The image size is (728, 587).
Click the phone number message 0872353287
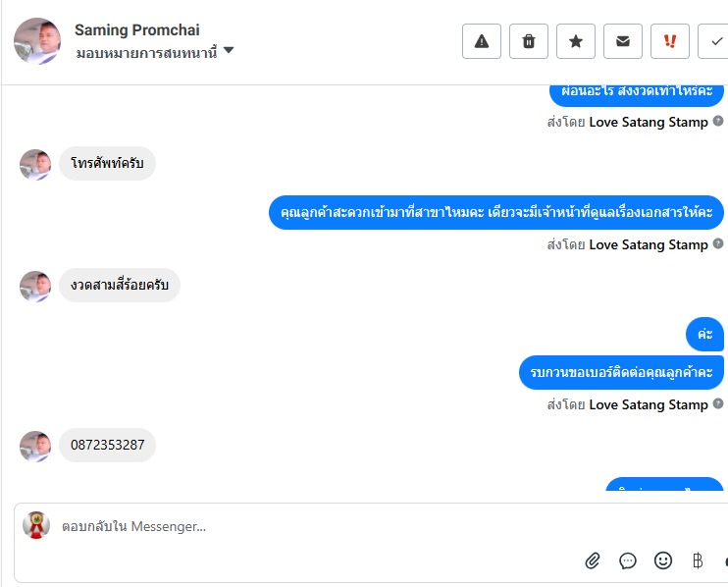click(107, 445)
